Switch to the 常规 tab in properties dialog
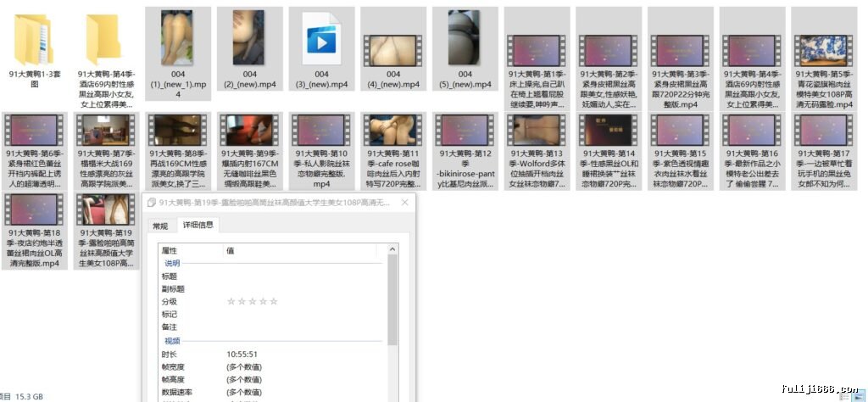868x402 pixels. pyautogui.click(x=160, y=226)
